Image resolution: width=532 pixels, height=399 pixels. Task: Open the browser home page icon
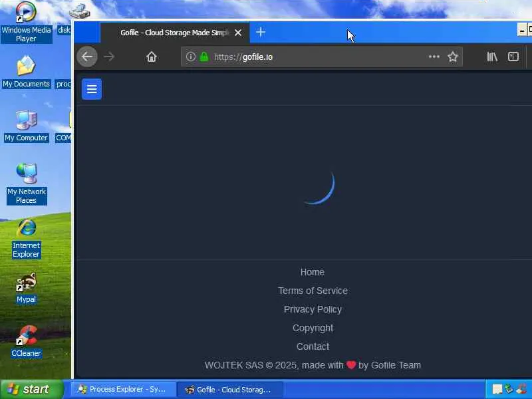pyautogui.click(x=152, y=57)
